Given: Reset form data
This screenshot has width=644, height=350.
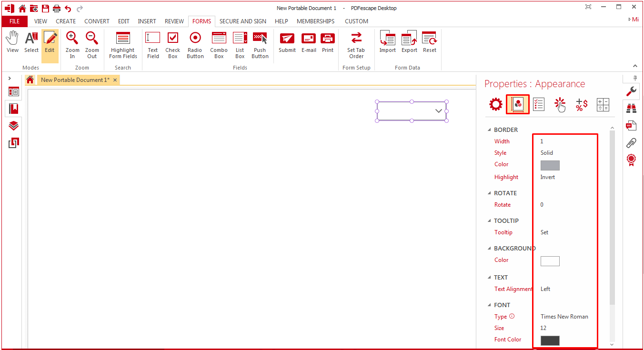Looking at the screenshot, I should pyautogui.click(x=430, y=42).
